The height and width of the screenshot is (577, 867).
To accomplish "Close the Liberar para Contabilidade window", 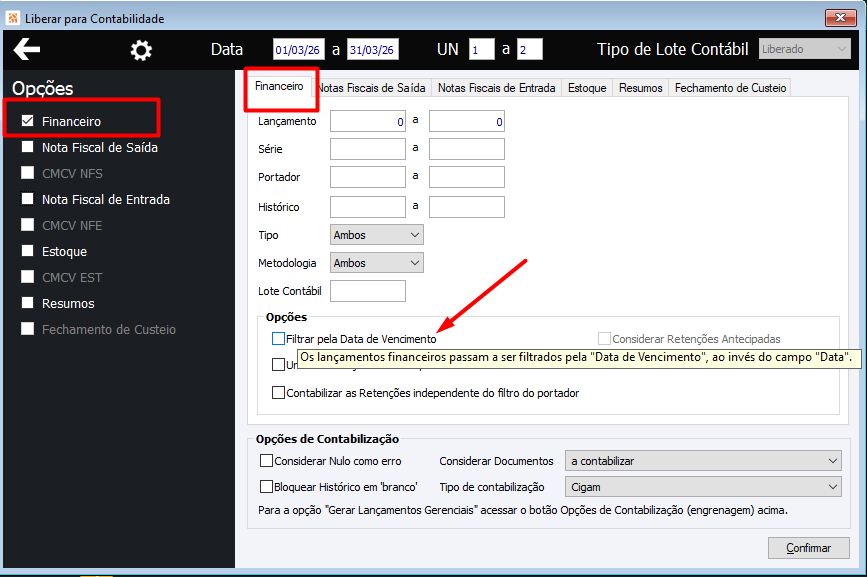I will [840, 18].
